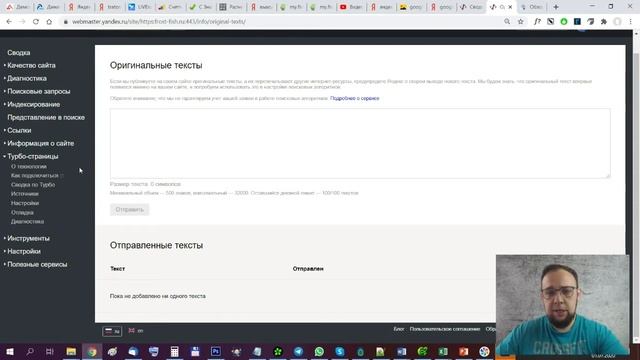Go back using the browser back arrow
640x360 pixels.
(9, 22)
